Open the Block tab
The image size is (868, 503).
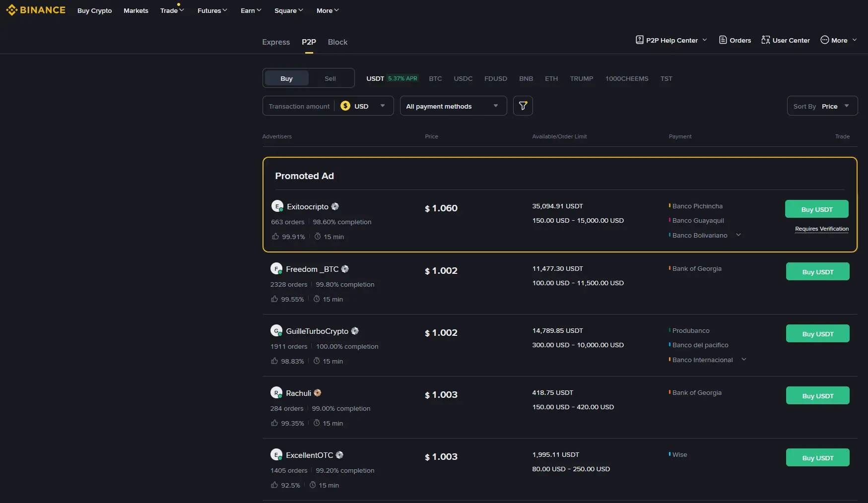pos(337,42)
